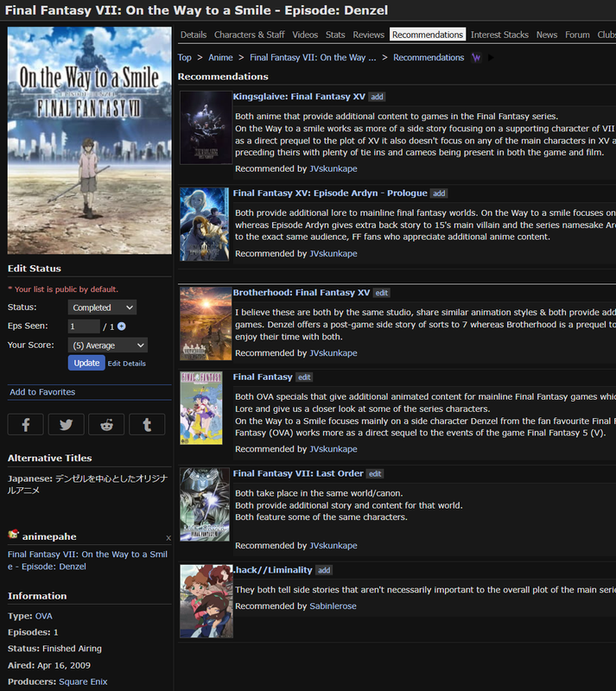
Task: Click the OVA type link
Action: coord(44,616)
